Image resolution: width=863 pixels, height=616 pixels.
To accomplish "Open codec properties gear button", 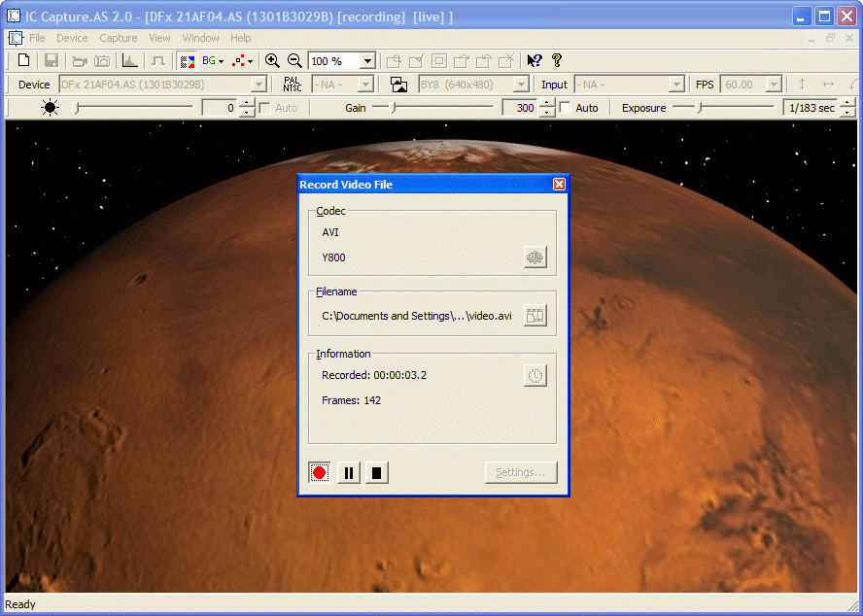I will click(535, 257).
